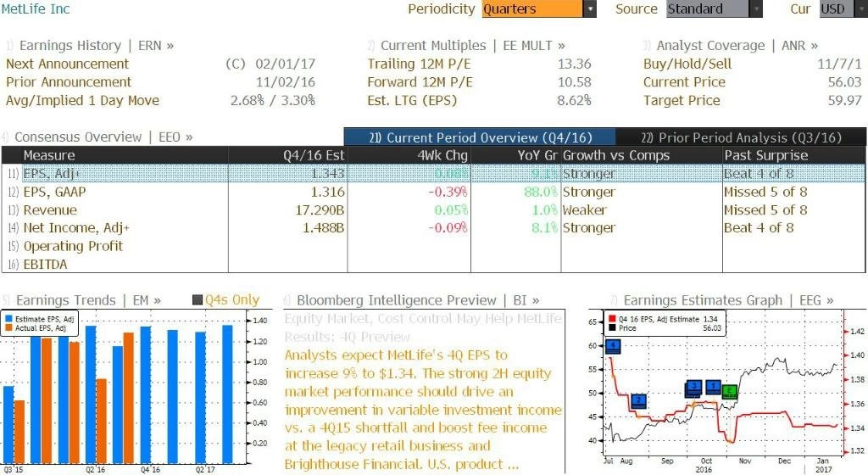The height and width of the screenshot is (475, 868).
Task: Select the EPS, GAAP measure row
Action: [x=433, y=192]
